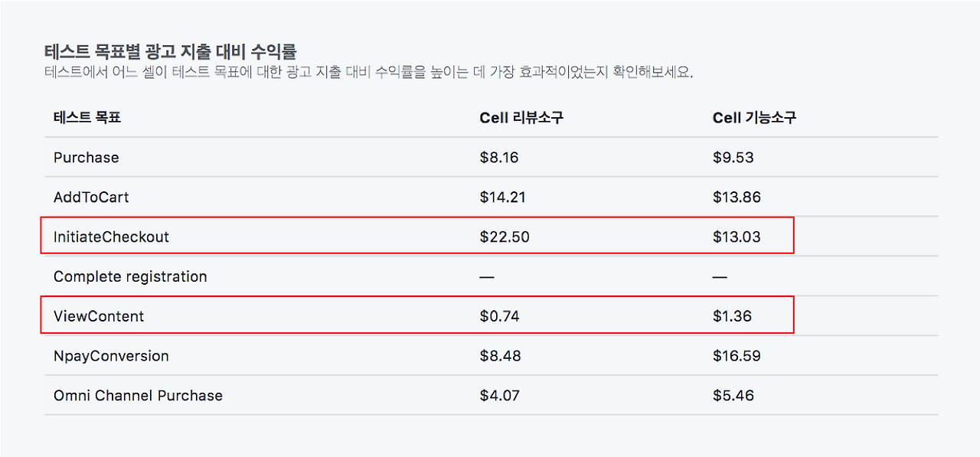
Task: Select the Complete registration row label
Action: 130,277
